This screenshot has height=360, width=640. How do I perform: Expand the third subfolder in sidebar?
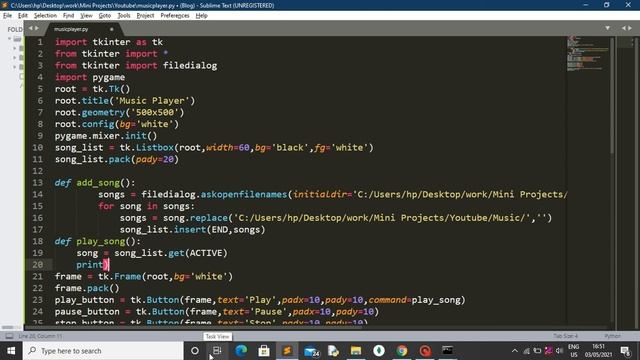click(x=14, y=67)
